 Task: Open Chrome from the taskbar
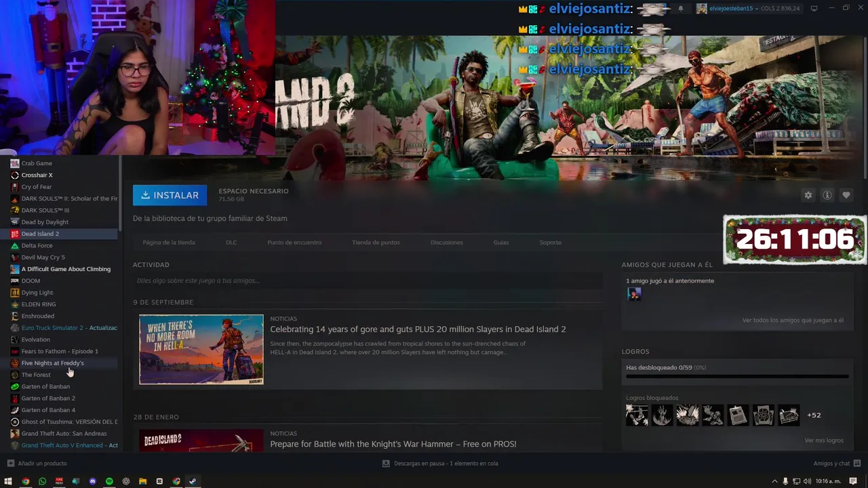(x=26, y=481)
